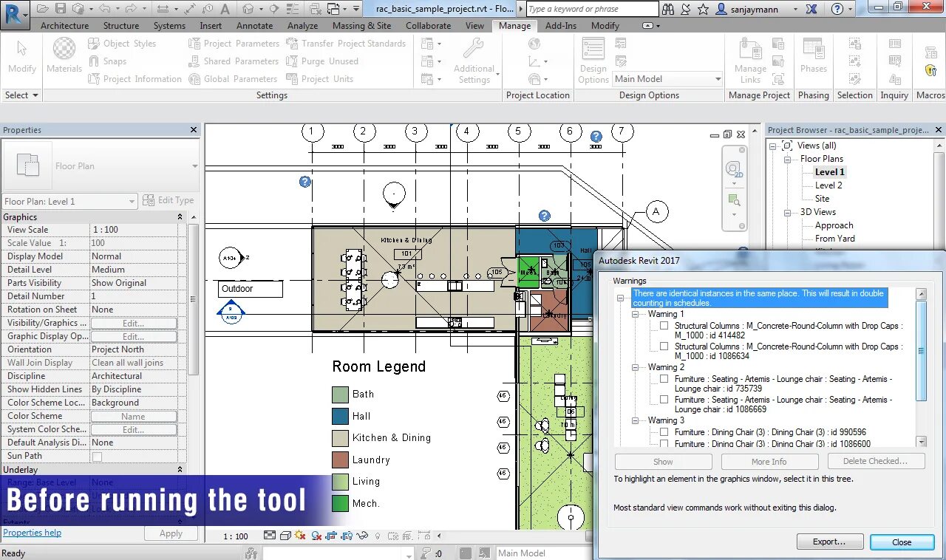
Task: Check the Lounge chair id 1086669 checkbox
Action: click(664, 400)
